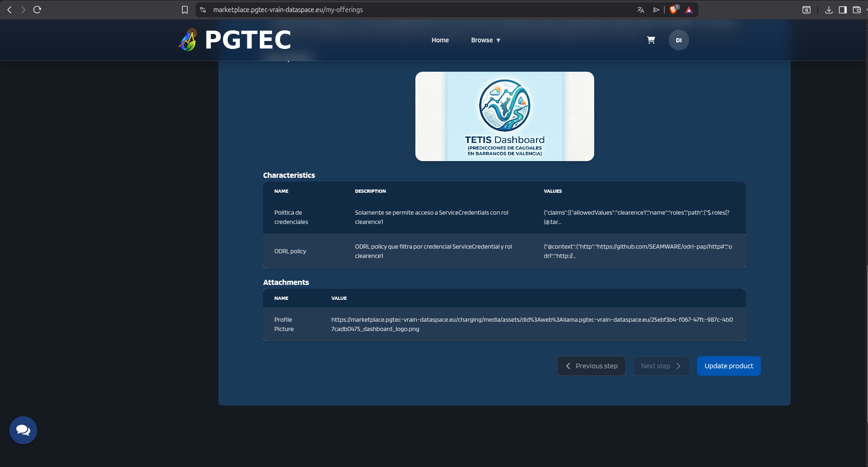Image resolution: width=868 pixels, height=467 pixels.
Task: Click the NAME column header in Characteristics
Action: (281, 191)
